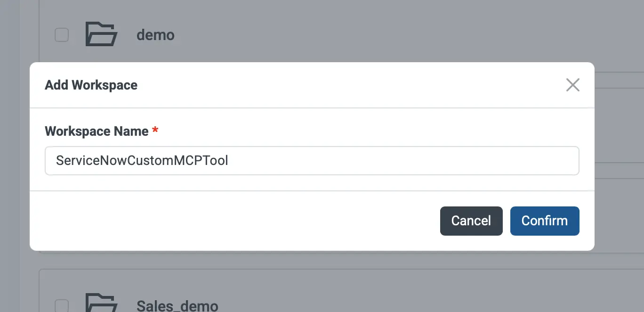644x312 pixels.
Task: Click the empty end of the name field
Action: (x=424, y=161)
